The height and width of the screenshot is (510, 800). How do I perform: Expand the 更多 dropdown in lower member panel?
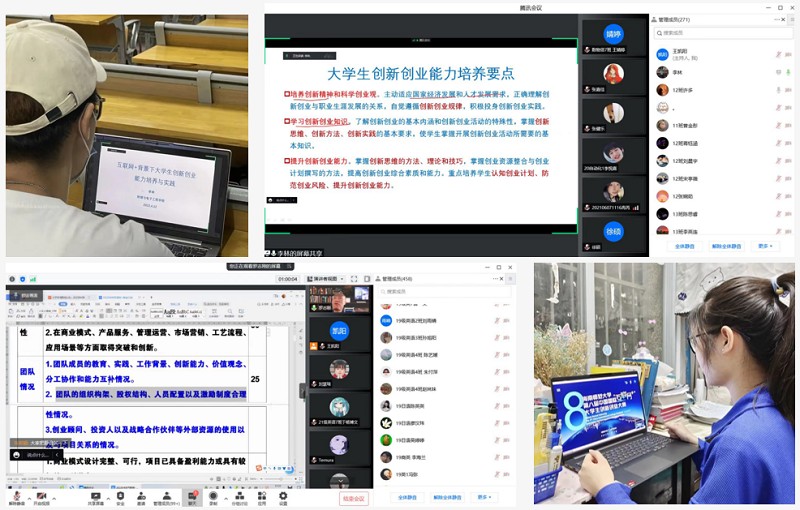point(484,497)
